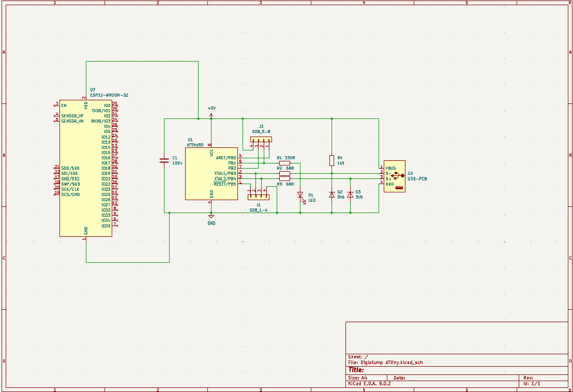573x392 pixels.
Task: Click the RXD0/IO3 pin label
Action: pos(101,121)
